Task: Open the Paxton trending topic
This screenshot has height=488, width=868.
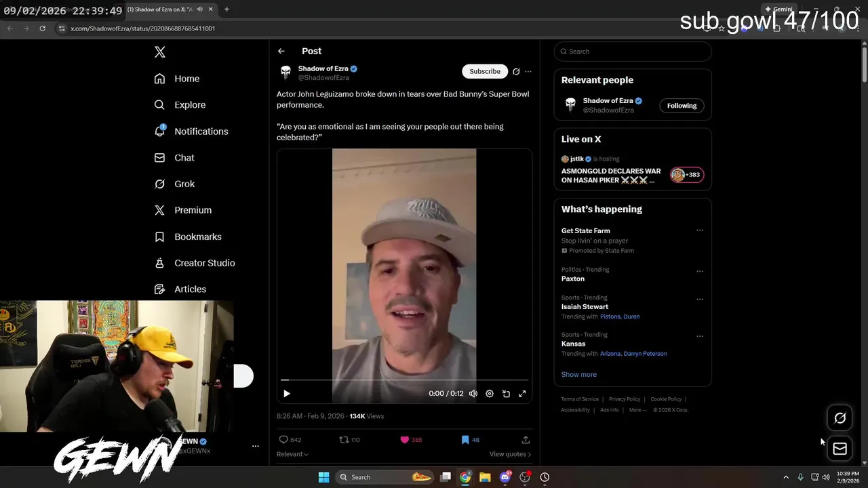Action: (x=573, y=279)
